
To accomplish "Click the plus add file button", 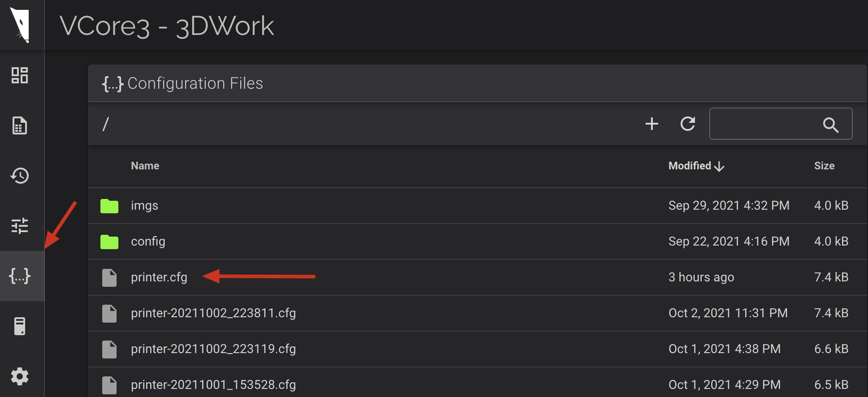I will click(x=651, y=124).
